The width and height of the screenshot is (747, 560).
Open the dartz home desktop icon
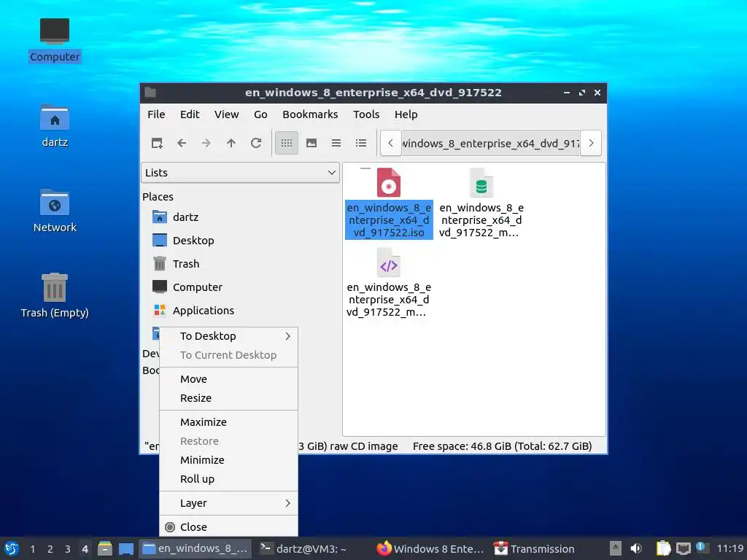54,125
